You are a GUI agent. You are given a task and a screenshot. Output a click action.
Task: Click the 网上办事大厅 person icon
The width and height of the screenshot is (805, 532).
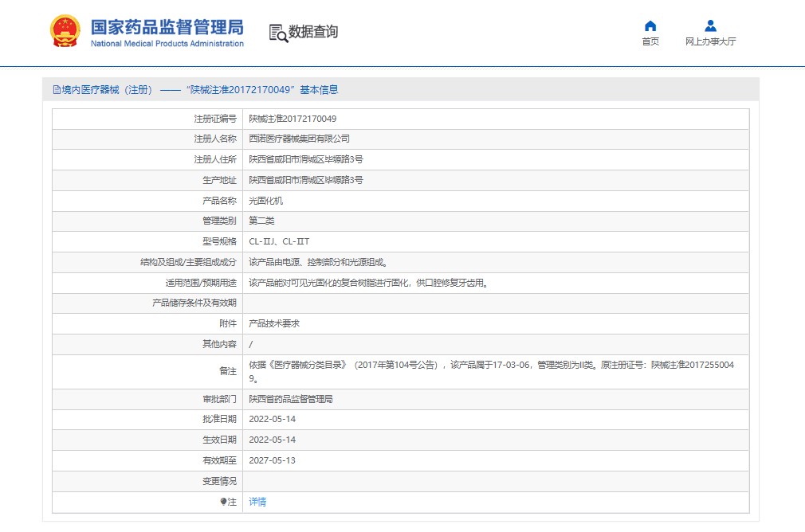pos(710,25)
